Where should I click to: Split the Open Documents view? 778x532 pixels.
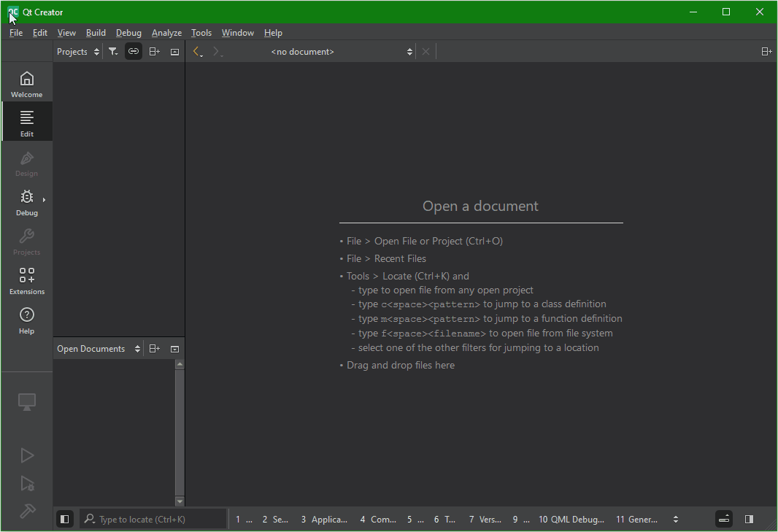(x=154, y=349)
